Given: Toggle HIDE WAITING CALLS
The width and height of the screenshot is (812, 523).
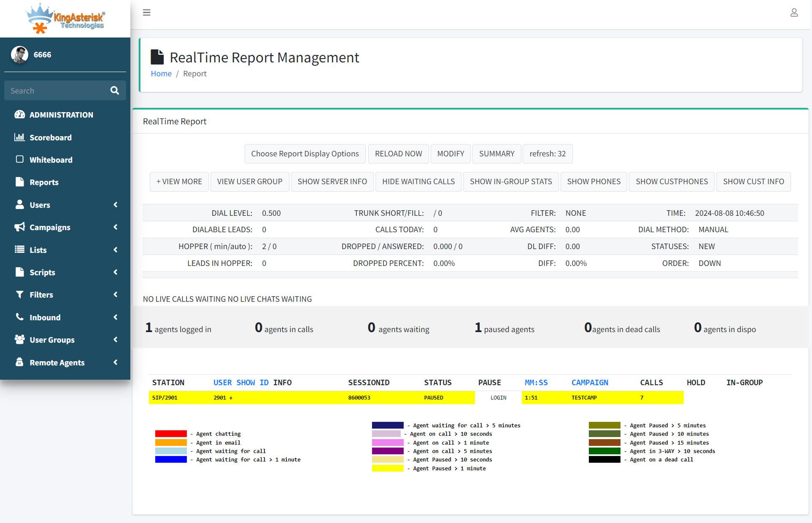Looking at the screenshot, I should click(418, 182).
